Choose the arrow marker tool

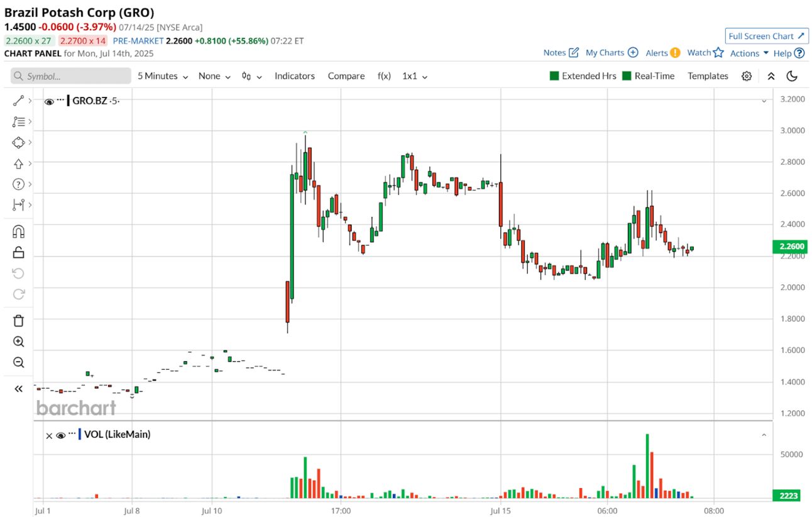click(18, 164)
